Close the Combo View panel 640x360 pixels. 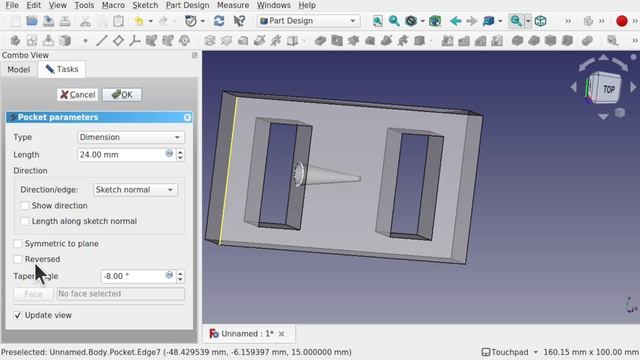pos(195,55)
